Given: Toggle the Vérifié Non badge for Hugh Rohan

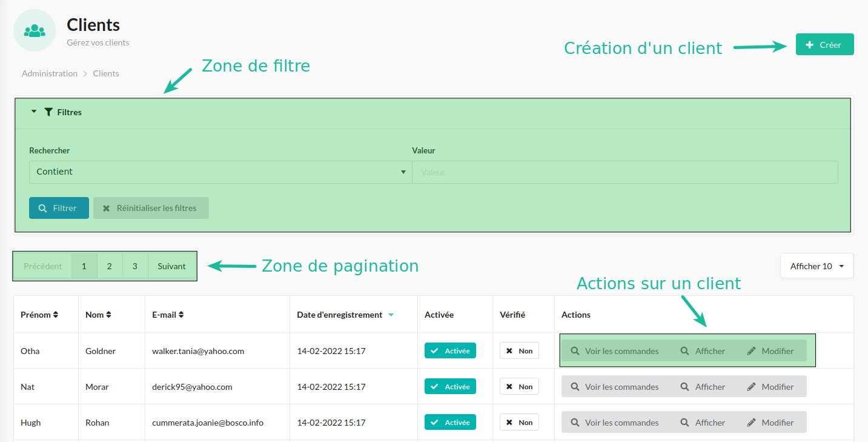Looking at the screenshot, I should point(519,422).
